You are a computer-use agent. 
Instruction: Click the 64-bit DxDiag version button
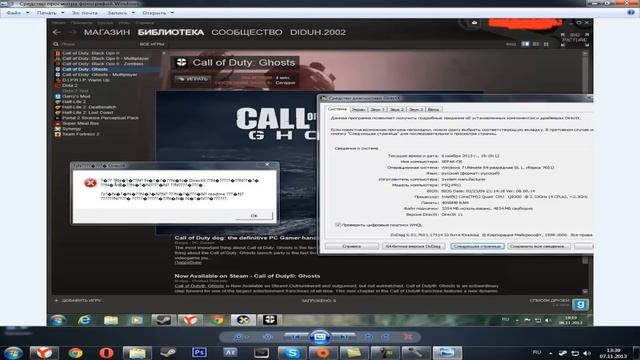[x=413, y=246]
